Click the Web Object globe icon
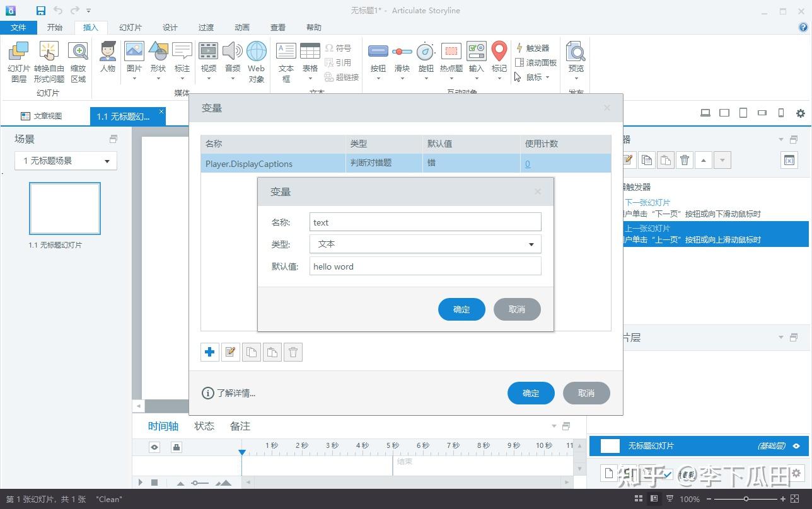The height and width of the screenshot is (509, 812). pos(256,57)
